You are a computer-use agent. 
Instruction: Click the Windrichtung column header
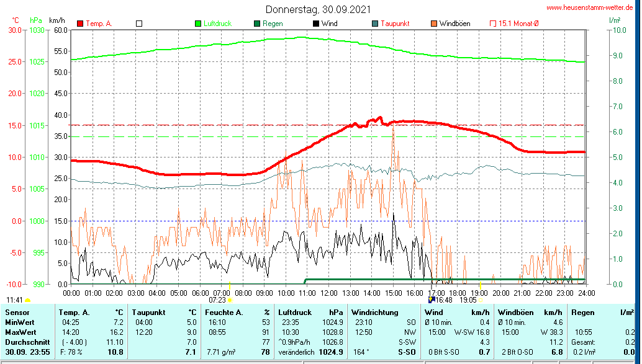coord(374,313)
